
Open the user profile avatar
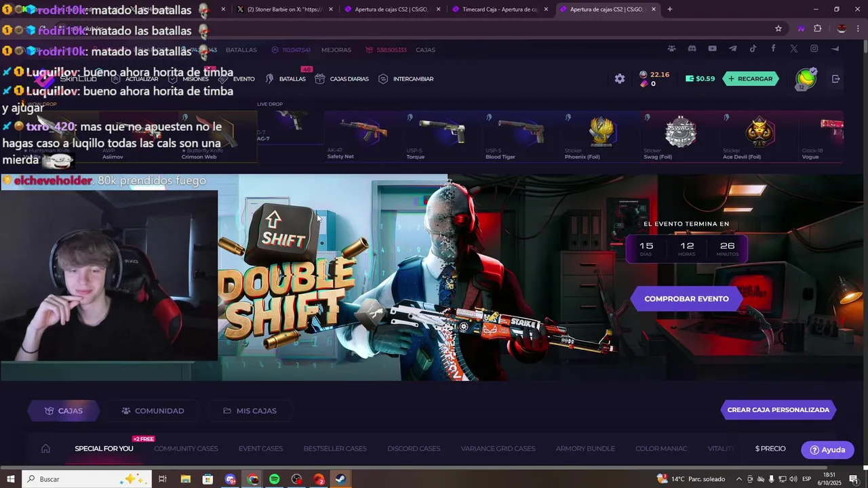coord(806,79)
